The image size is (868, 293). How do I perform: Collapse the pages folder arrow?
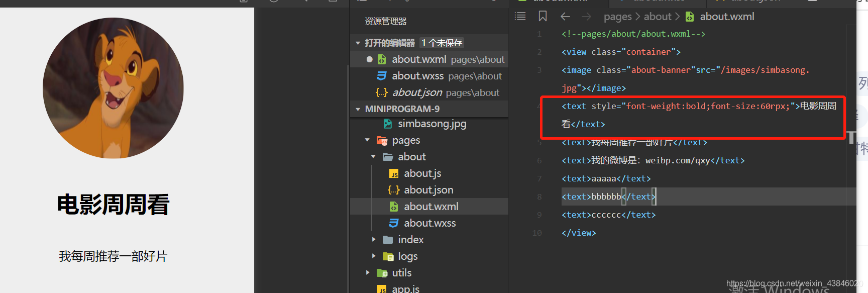(x=367, y=140)
